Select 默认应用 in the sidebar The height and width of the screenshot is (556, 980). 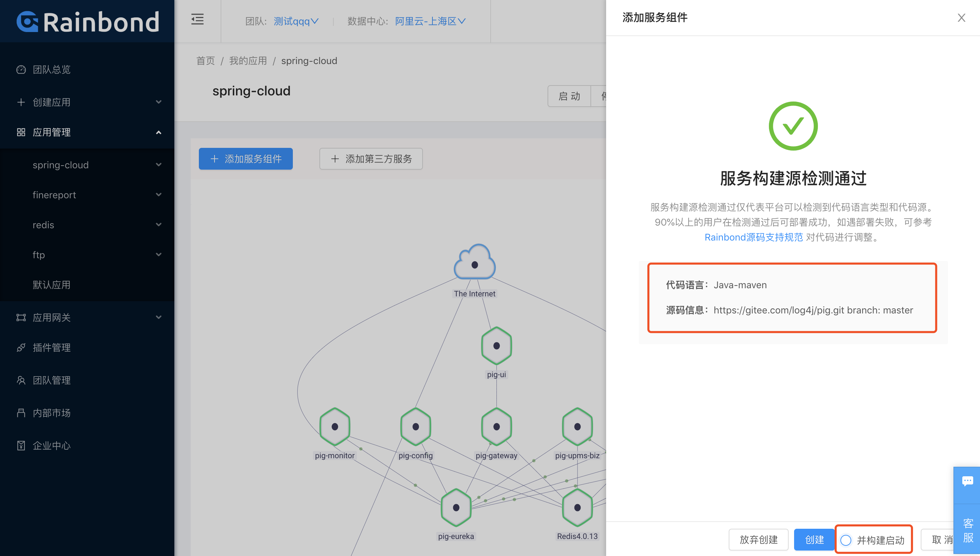coord(51,284)
